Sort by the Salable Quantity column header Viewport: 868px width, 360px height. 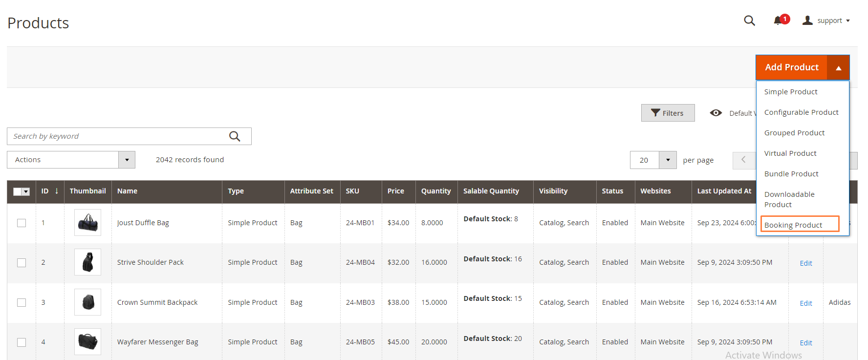(x=495, y=191)
